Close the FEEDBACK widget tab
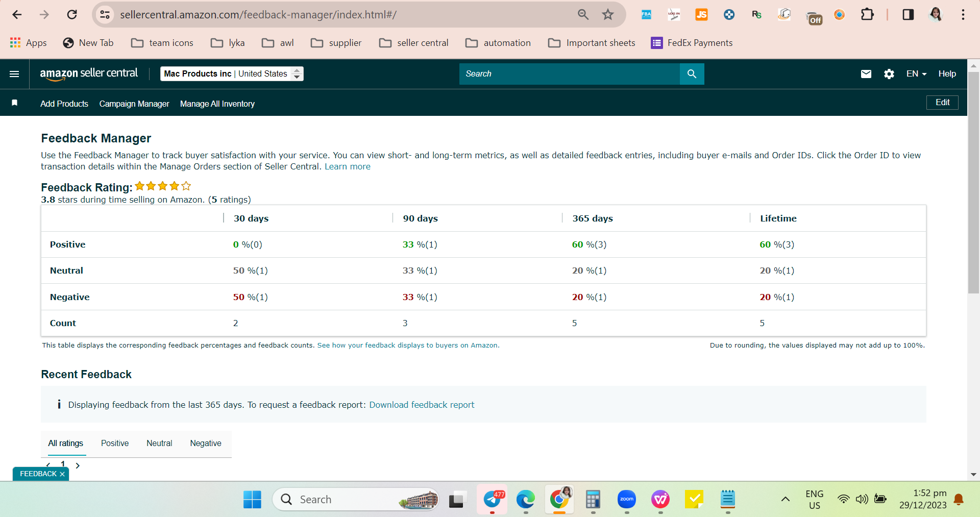980x517 pixels. point(62,474)
